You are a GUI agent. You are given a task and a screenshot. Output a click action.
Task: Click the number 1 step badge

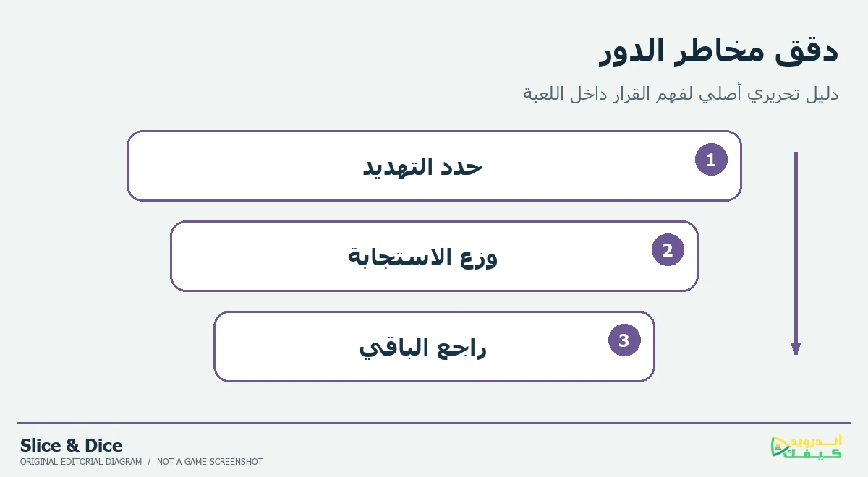tap(711, 160)
